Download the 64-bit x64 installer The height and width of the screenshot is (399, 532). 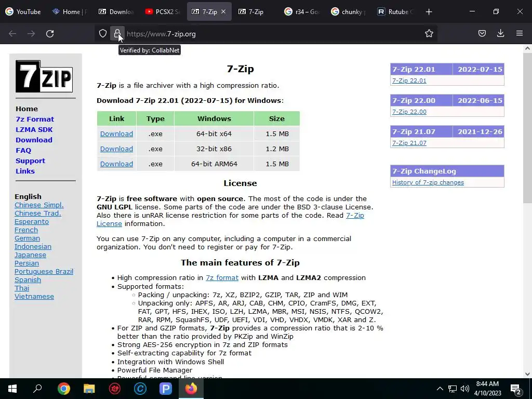tap(116, 134)
